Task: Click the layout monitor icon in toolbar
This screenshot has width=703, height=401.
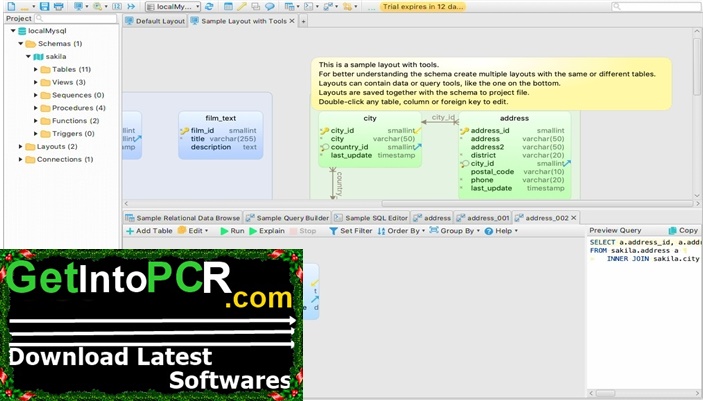Action: [x=78, y=6]
